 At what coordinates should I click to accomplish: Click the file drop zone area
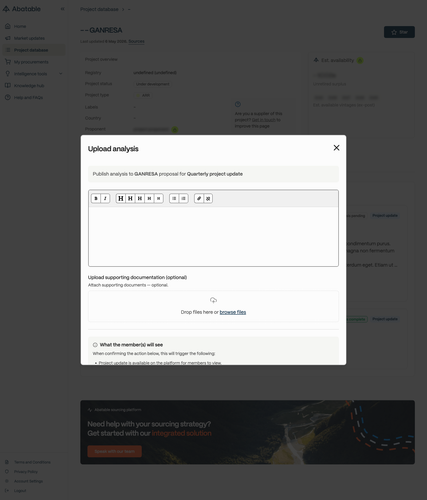(x=213, y=306)
